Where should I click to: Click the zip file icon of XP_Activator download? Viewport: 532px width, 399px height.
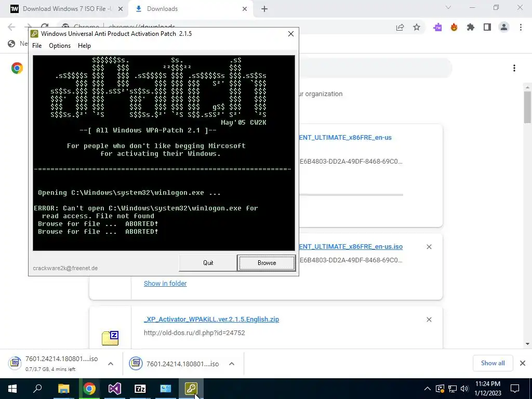(x=110, y=338)
